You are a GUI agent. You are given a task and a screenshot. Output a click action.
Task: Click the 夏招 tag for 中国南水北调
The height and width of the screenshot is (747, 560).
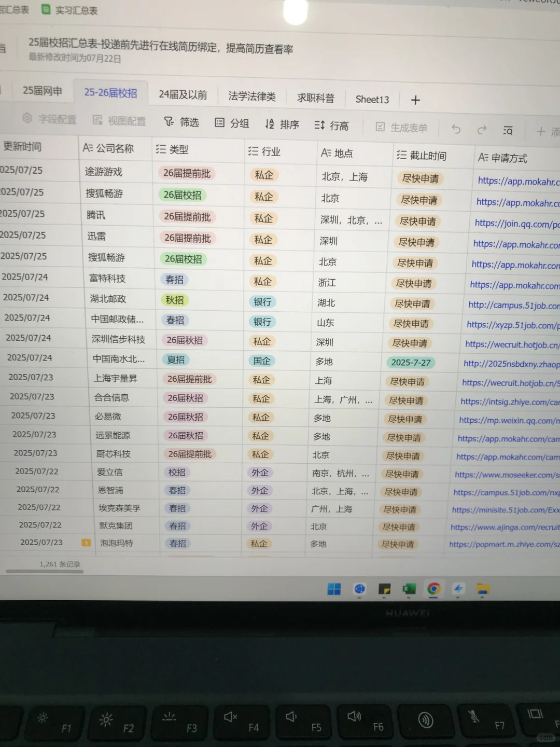pyautogui.click(x=176, y=359)
